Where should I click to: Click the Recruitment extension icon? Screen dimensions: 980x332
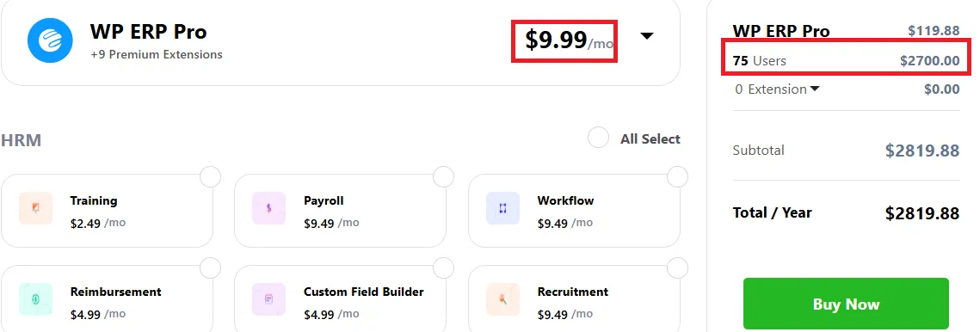point(502,299)
